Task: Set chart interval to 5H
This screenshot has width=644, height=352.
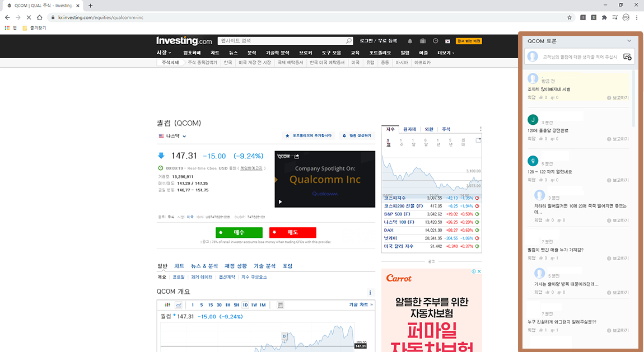Action: click(x=236, y=305)
